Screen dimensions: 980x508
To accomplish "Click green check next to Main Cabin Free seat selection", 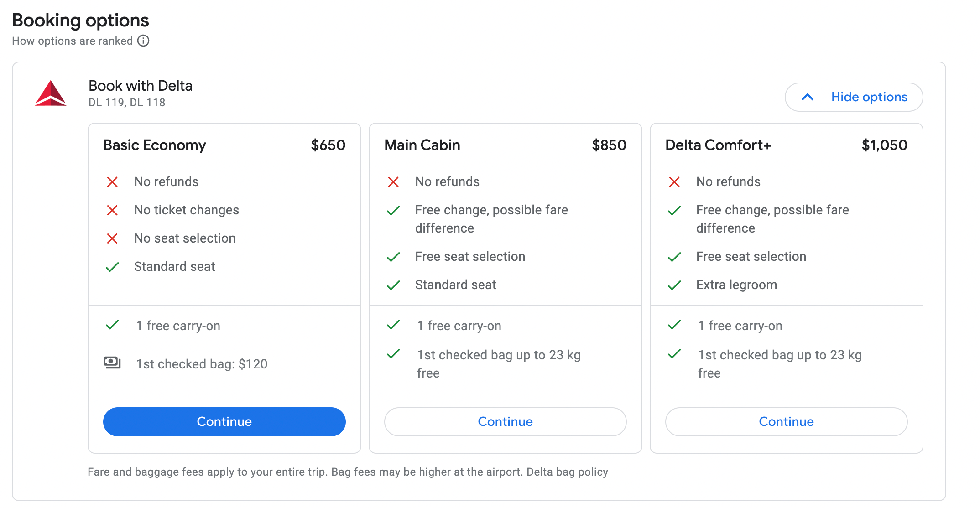I will [393, 257].
